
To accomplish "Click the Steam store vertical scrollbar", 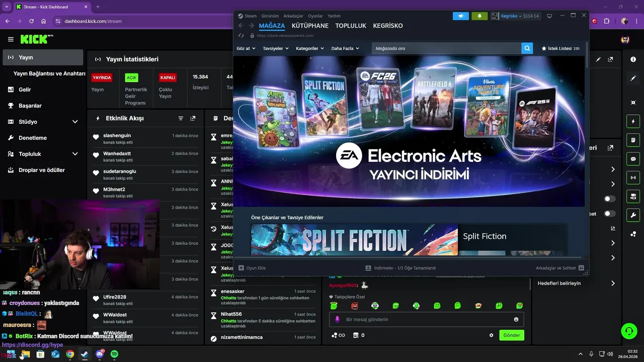I will (x=587, y=55).
